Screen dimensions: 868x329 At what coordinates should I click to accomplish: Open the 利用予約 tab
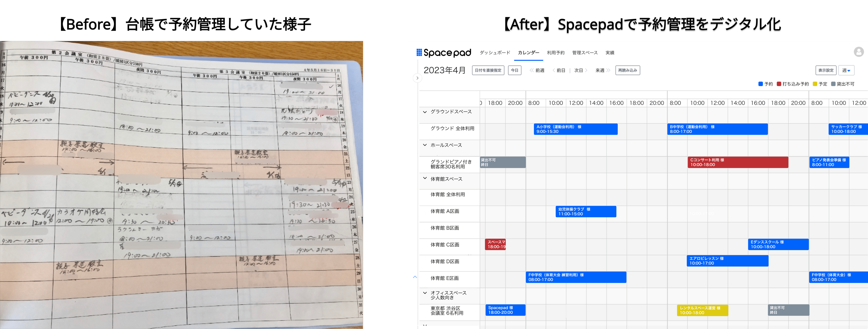tap(556, 52)
